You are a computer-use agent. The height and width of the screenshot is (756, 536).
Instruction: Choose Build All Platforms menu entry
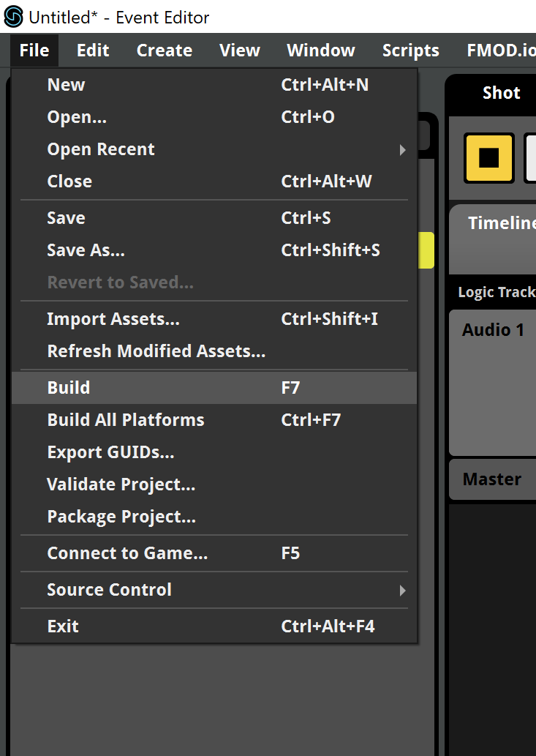tap(125, 420)
